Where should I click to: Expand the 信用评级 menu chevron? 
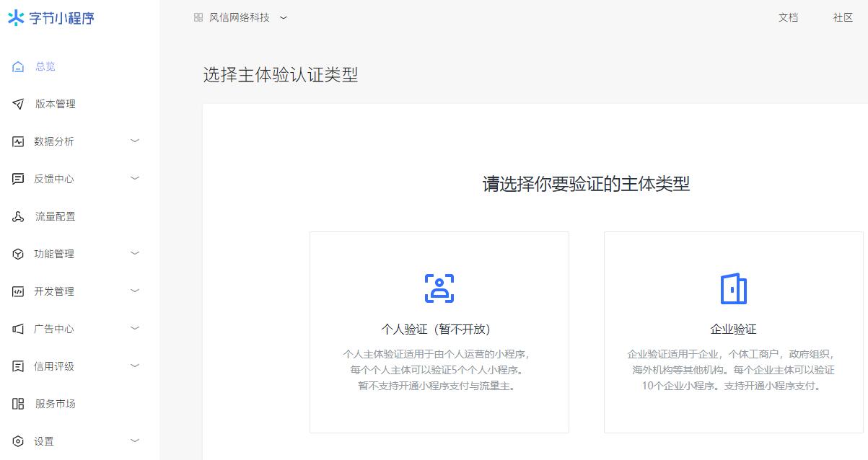[x=134, y=366]
